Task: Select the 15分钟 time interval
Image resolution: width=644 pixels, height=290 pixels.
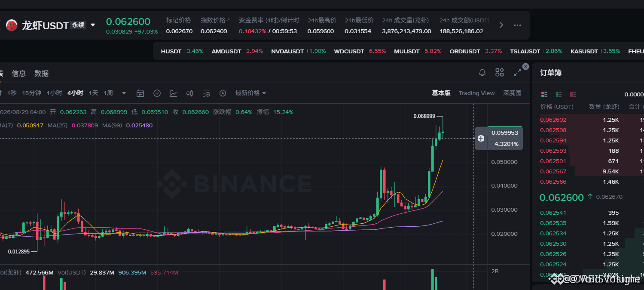Action: [31, 93]
